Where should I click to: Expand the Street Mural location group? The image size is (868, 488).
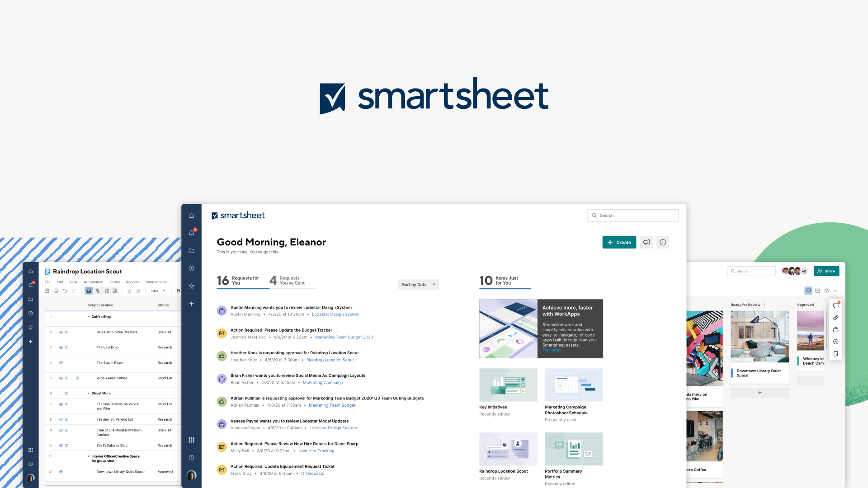coord(89,393)
